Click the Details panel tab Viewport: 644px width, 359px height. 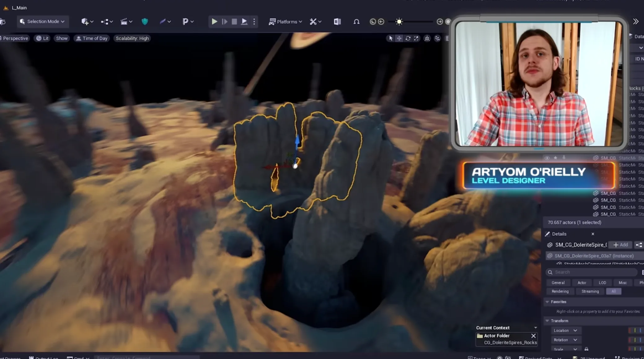(x=559, y=234)
